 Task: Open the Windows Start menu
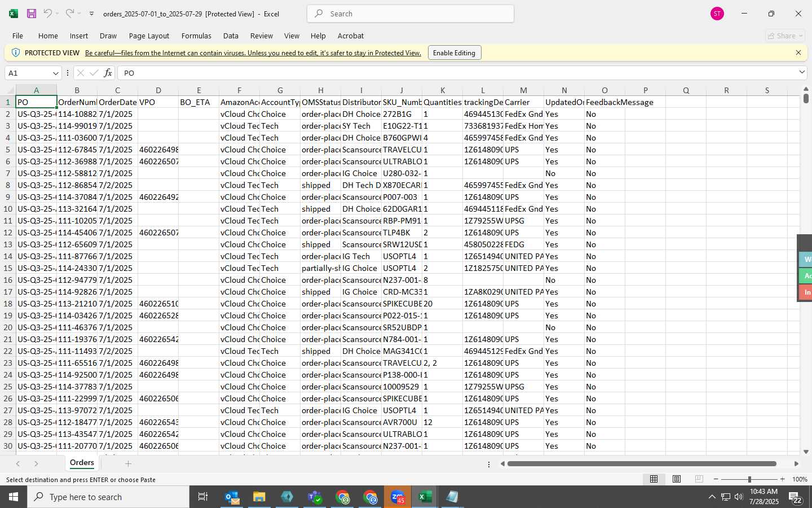[14, 497]
